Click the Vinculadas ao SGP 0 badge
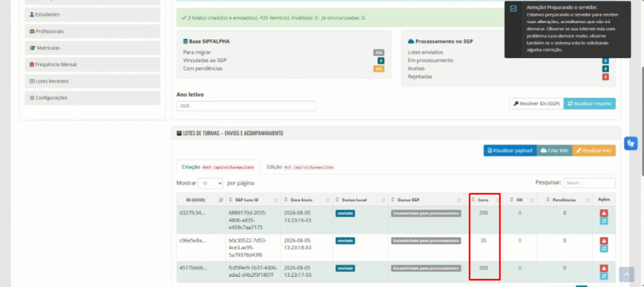The height and width of the screenshot is (287, 644). click(x=381, y=61)
